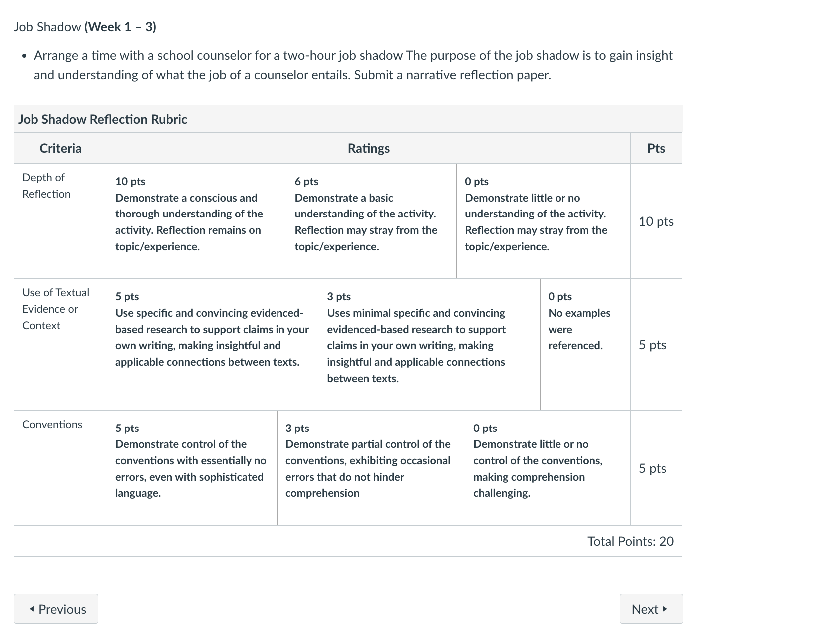Click the Pts column header
The width and height of the screenshot is (834, 644).
656,148
